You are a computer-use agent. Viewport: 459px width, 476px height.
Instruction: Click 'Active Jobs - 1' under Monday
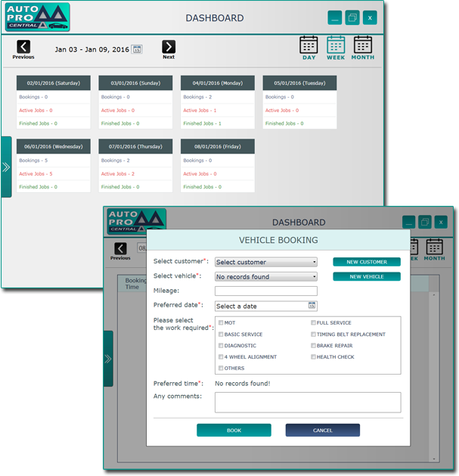point(200,110)
